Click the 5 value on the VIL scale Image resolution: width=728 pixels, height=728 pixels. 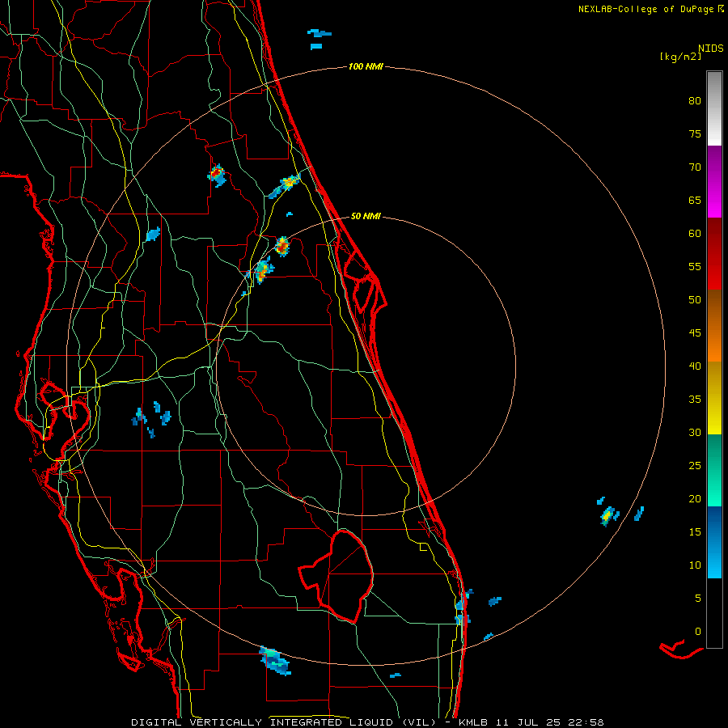(x=698, y=598)
